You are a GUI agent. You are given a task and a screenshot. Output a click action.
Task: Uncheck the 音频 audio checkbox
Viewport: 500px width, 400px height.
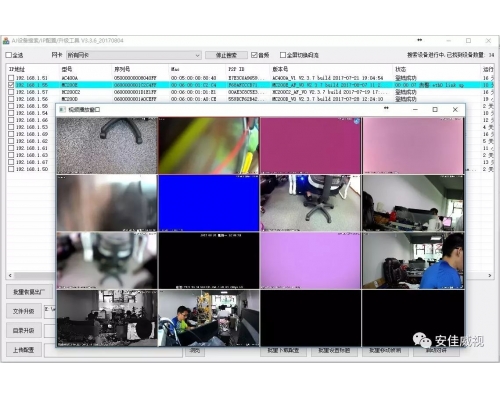254,55
